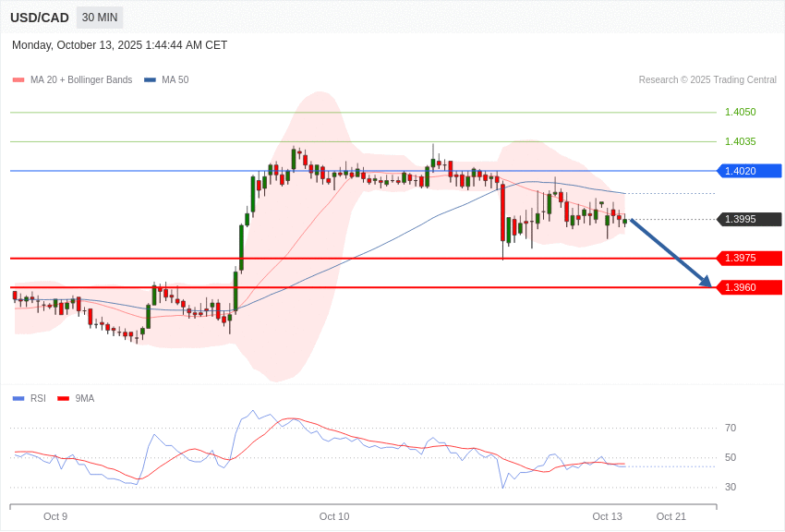Click the RSI 70 overbought level label
This screenshot has height=532, width=785.
coord(731,428)
